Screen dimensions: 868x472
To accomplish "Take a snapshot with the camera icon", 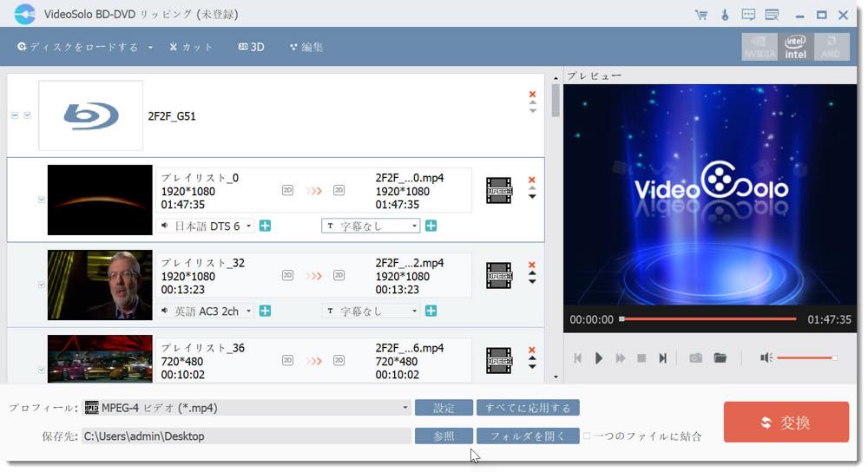I will click(x=696, y=358).
